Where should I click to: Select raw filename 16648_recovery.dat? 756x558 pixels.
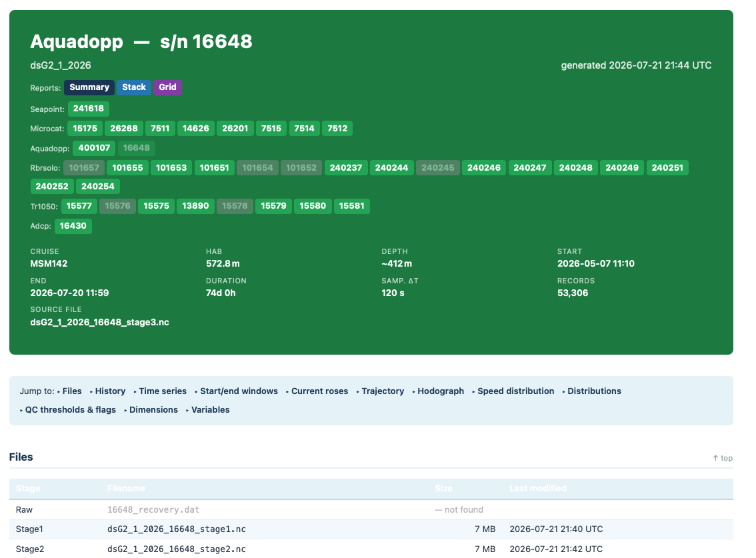click(153, 510)
